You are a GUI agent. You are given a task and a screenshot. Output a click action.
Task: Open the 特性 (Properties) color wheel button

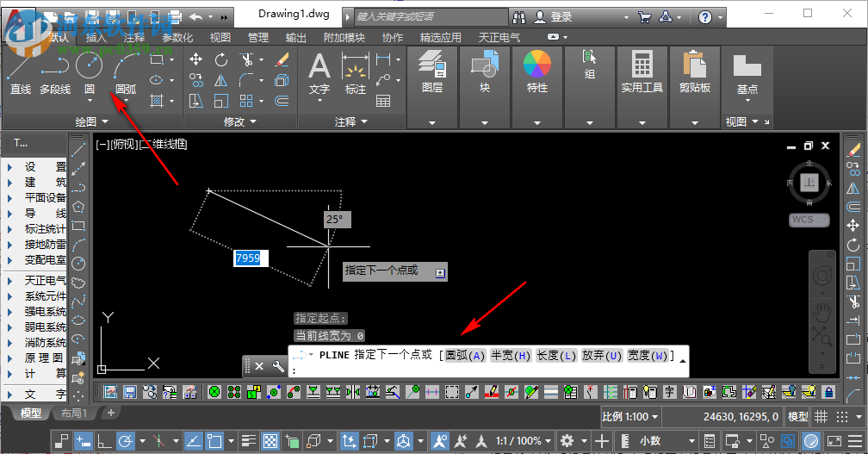(537, 72)
